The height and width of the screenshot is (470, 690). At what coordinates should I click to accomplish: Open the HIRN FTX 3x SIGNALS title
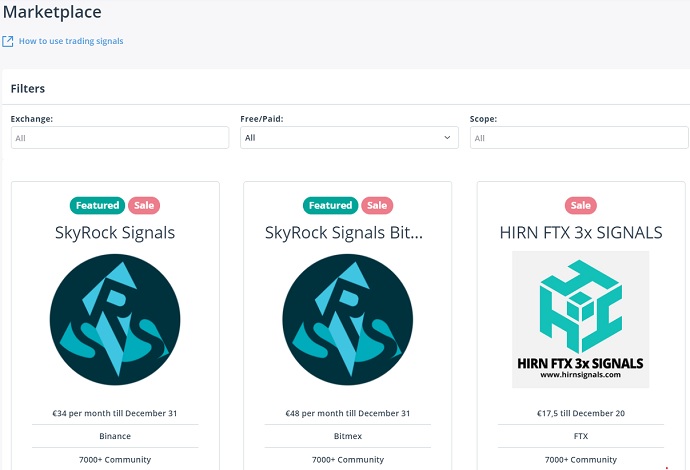click(581, 233)
